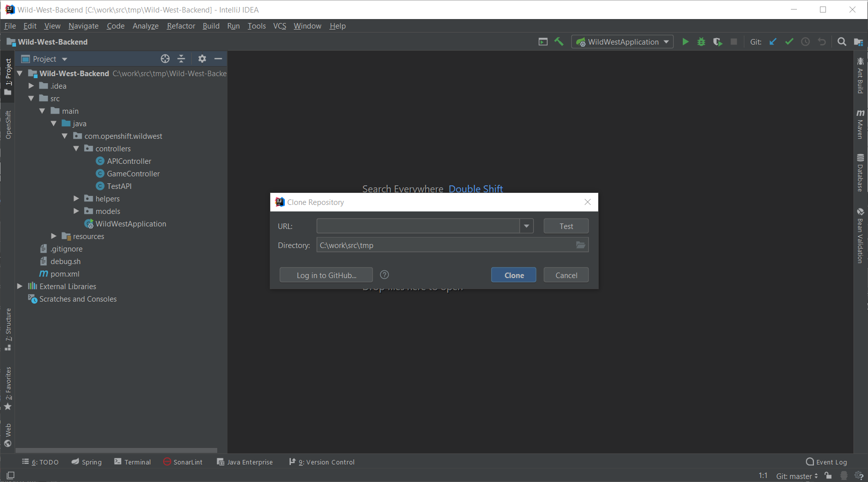The height and width of the screenshot is (482, 868).
Task: Open the TODO tool window tab
Action: [41, 462]
